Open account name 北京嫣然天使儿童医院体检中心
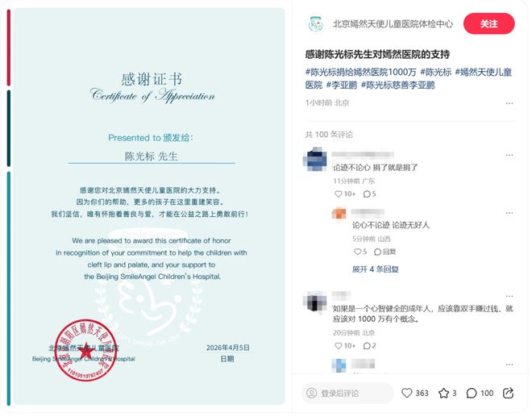Screen dimensions: 532x417 [x=393, y=23]
